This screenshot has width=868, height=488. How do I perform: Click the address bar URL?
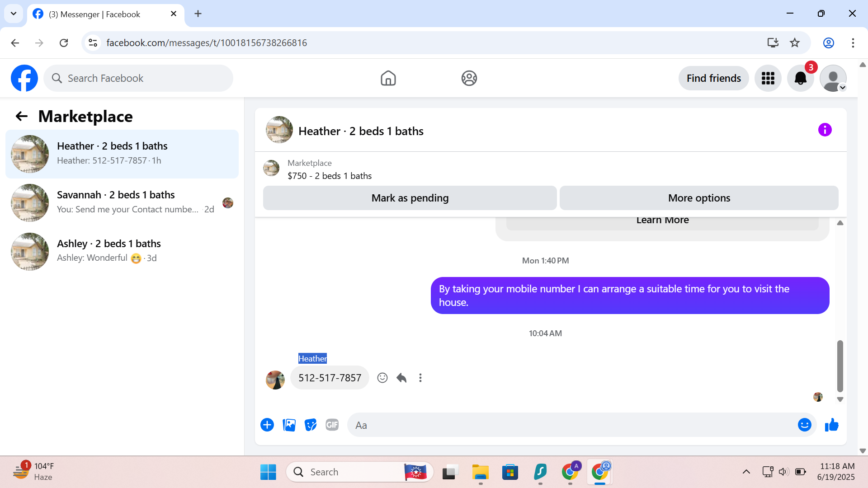[x=207, y=43]
